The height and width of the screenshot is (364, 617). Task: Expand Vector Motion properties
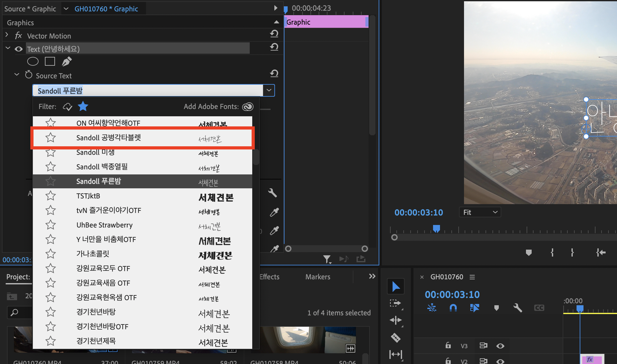(7, 35)
